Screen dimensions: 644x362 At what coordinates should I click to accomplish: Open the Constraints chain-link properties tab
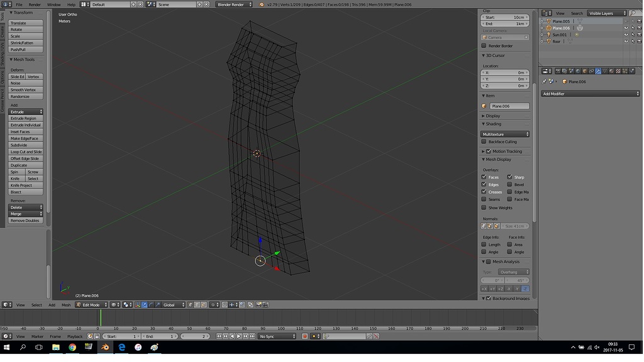[591, 71]
